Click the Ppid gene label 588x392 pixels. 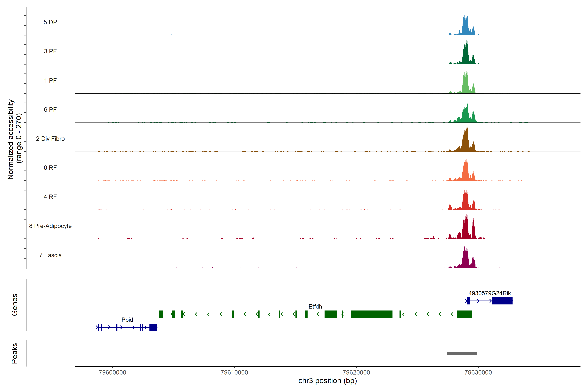tap(127, 319)
